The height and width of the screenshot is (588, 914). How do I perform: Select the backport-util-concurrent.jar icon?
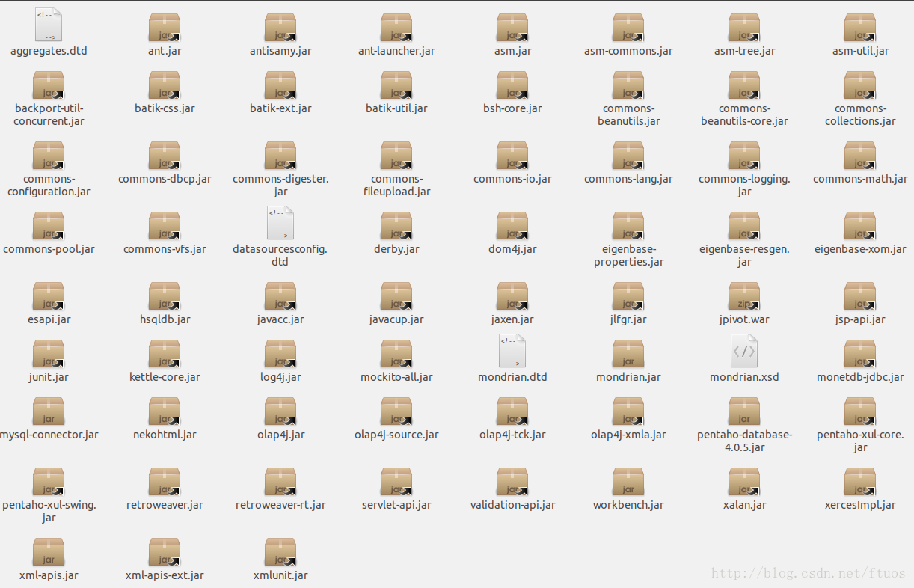[49, 85]
